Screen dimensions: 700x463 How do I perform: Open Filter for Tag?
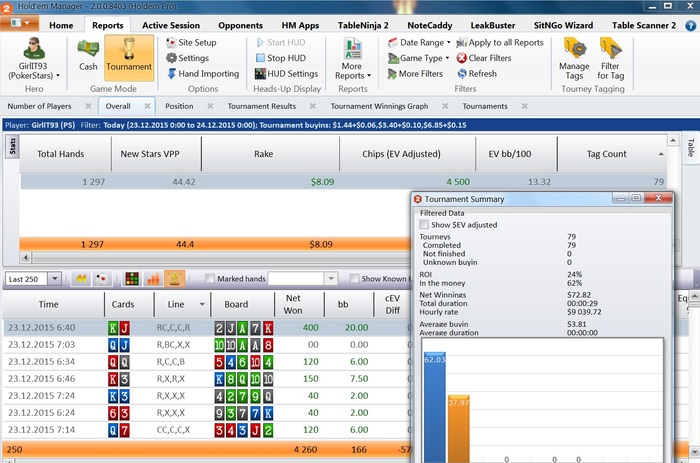[x=610, y=59]
